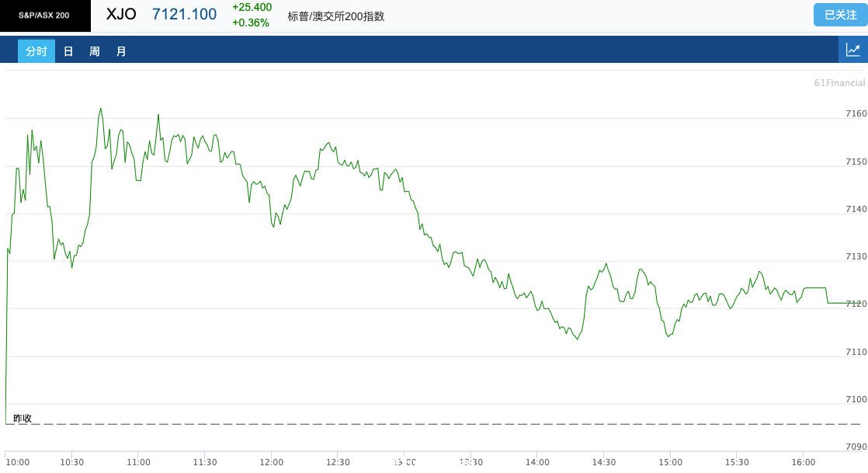Click the 11:30 time axis label
Screen dimensions: 868x473
coord(205,462)
